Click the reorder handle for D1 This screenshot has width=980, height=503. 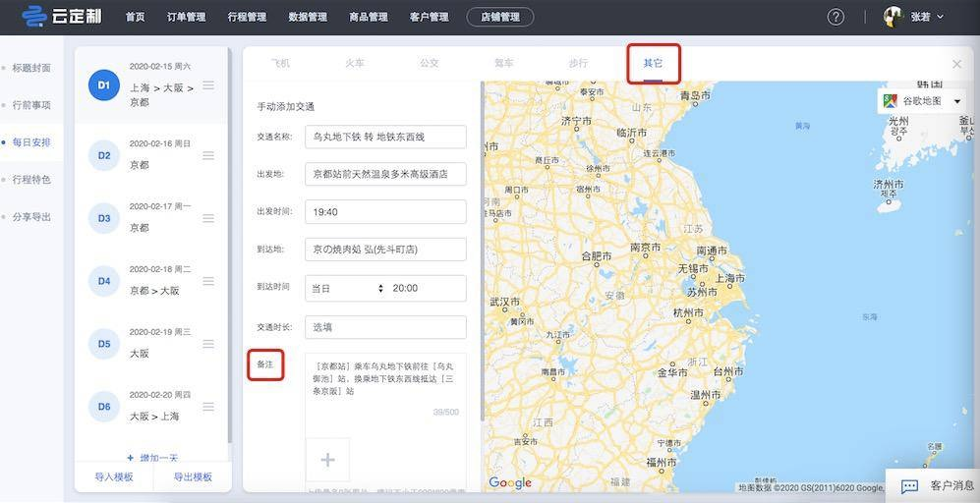point(208,84)
